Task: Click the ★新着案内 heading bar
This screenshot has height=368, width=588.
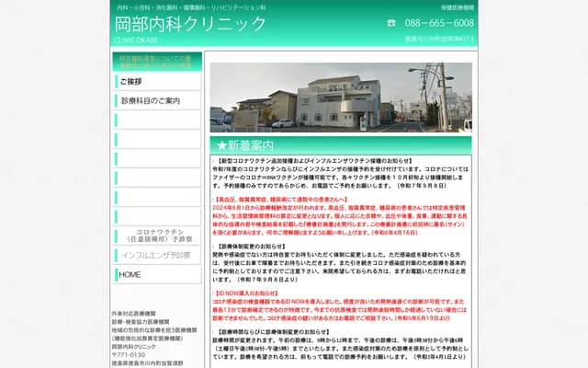Action: pos(341,145)
